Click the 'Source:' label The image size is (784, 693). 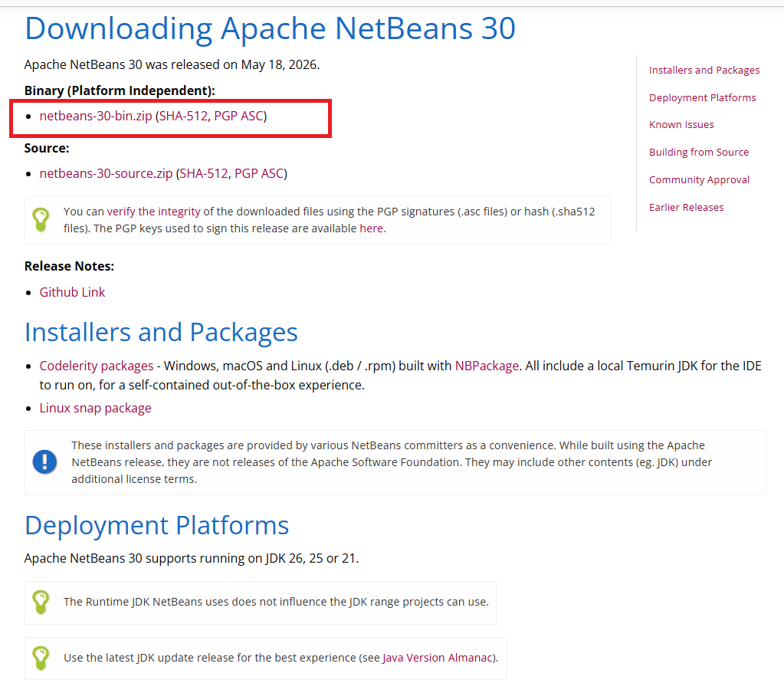(47, 148)
